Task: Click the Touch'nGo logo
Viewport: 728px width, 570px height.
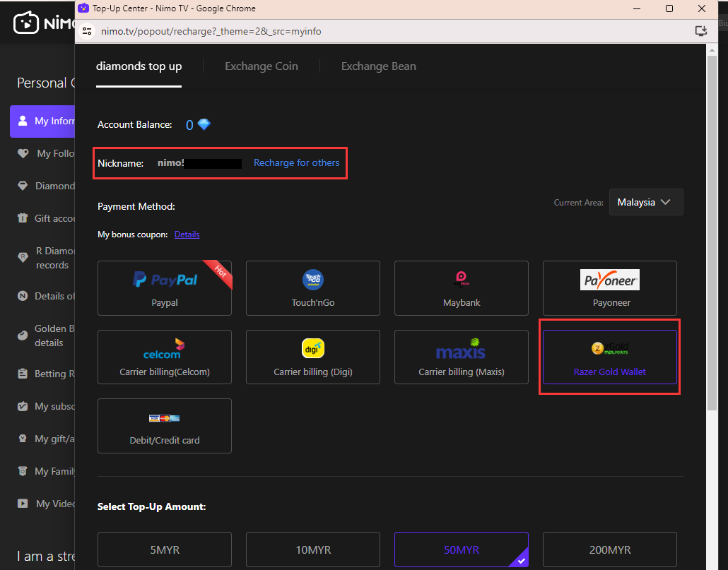Action: coord(313,280)
